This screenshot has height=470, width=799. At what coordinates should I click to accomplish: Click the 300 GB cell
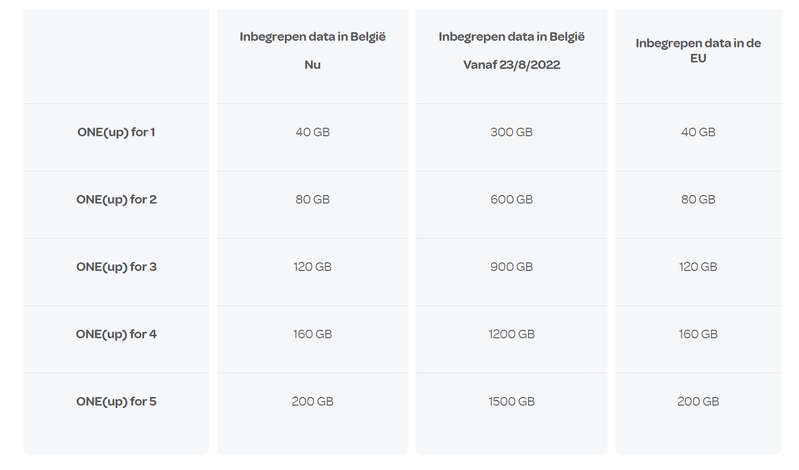click(511, 132)
